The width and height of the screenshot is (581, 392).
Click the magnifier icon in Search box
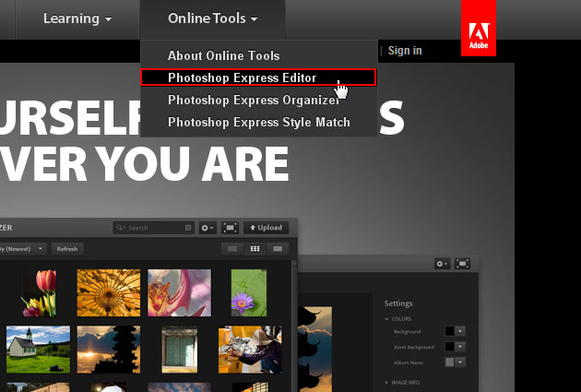[x=121, y=228]
